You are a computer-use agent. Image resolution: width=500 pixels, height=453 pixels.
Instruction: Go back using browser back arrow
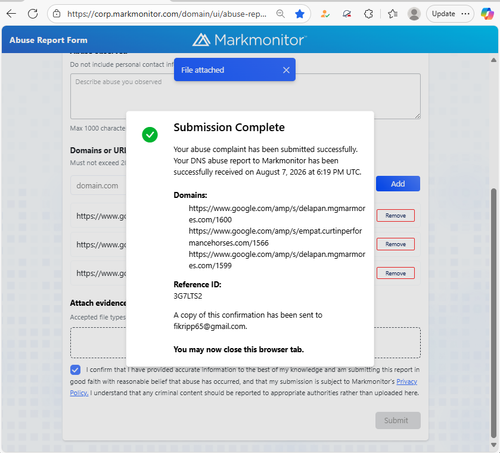coord(11,14)
